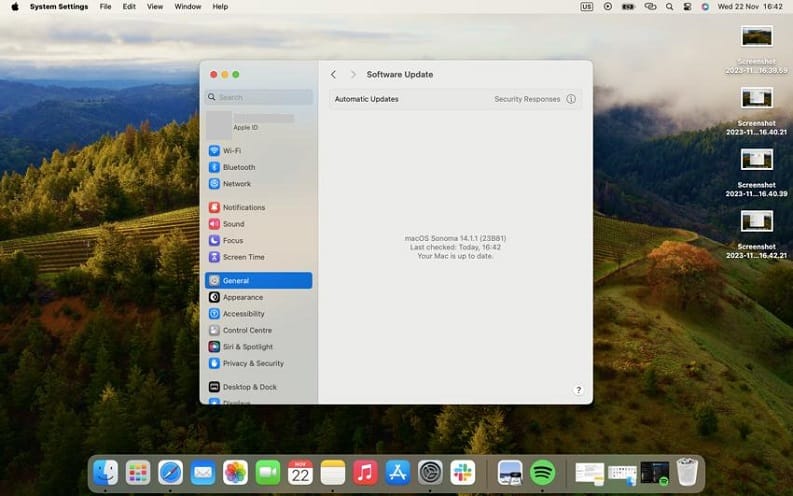Click the US input source indicator

(587, 7)
